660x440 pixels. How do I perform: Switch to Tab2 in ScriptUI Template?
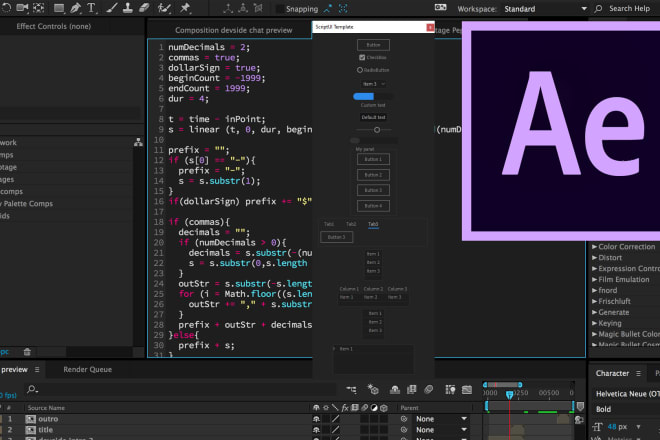click(351, 224)
